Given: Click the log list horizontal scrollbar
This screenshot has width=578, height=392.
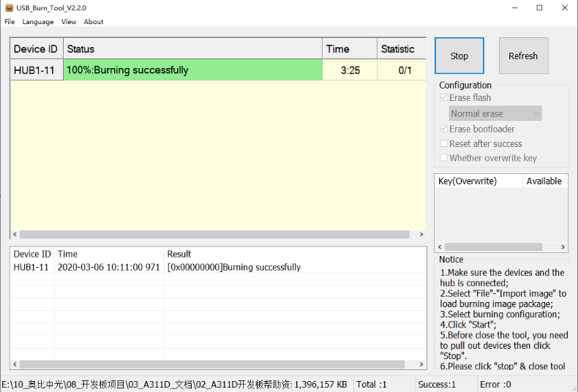Looking at the screenshot, I should (212, 364).
